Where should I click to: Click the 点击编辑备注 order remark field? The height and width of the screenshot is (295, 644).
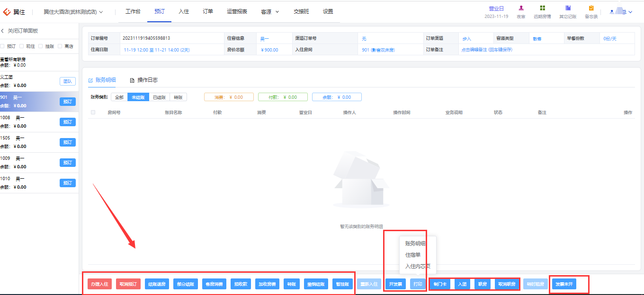pyautogui.click(x=487, y=50)
